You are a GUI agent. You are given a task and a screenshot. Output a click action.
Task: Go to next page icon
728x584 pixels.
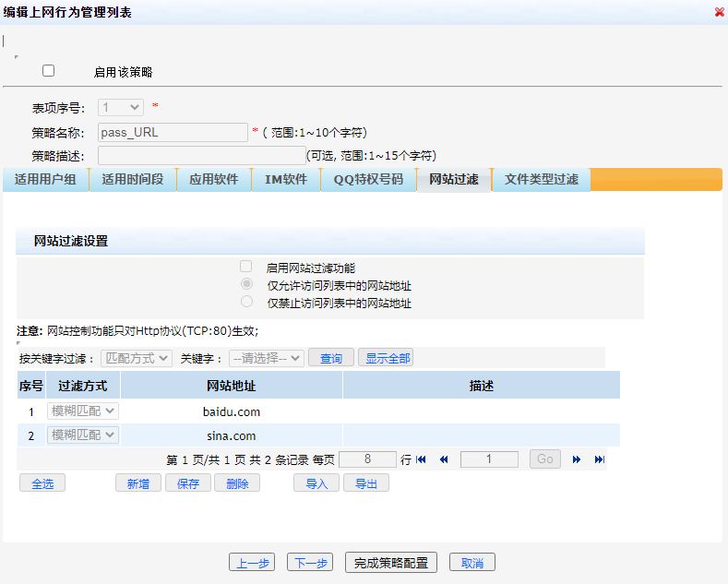tap(576, 459)
